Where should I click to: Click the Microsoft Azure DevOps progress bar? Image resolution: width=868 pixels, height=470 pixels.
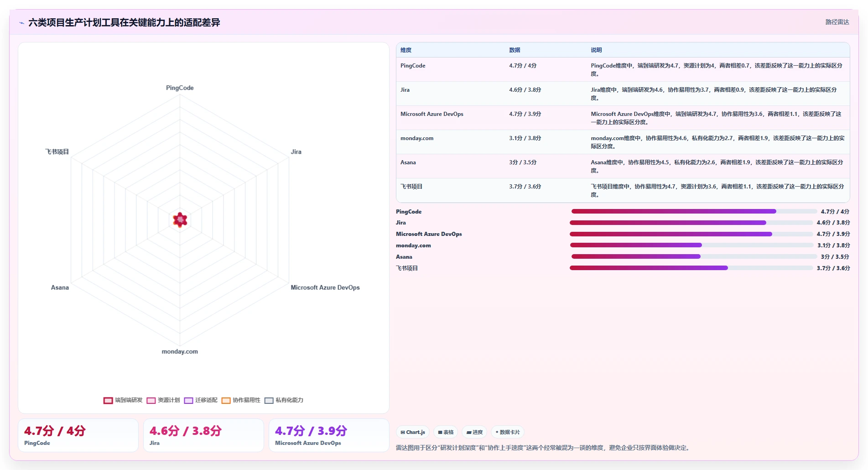[691, 234]
